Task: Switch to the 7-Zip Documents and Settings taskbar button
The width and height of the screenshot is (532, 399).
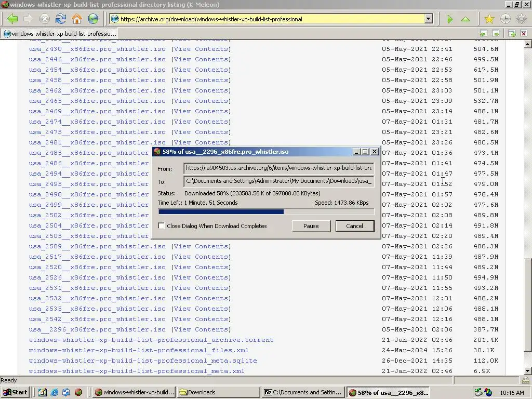Action: tap(303, 392)
